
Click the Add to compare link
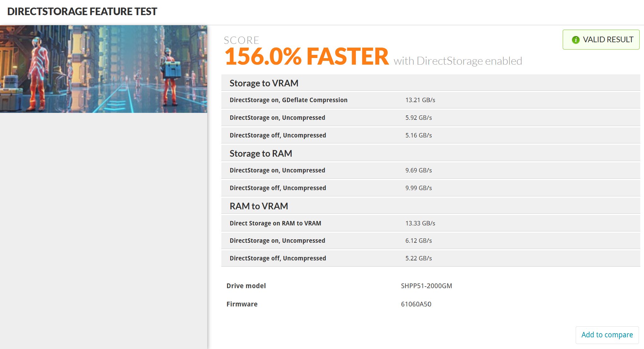tap(607, 335)
